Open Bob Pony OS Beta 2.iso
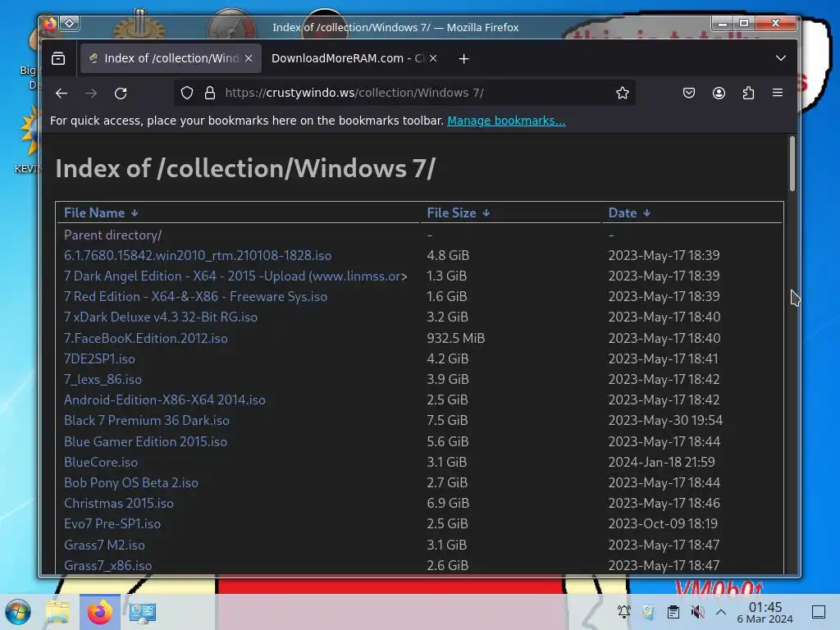 coord(131,483)
